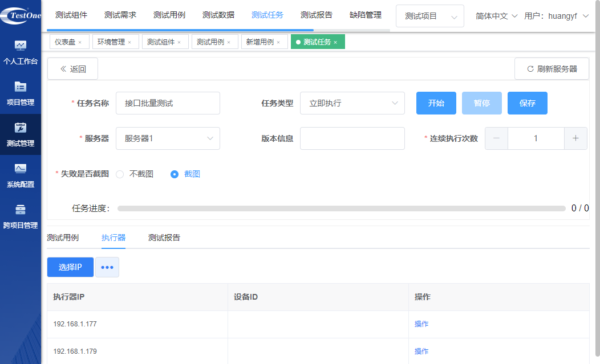Click the three-dots more button
This screenshot has width=600, height=364.
[x=107, y=267]
